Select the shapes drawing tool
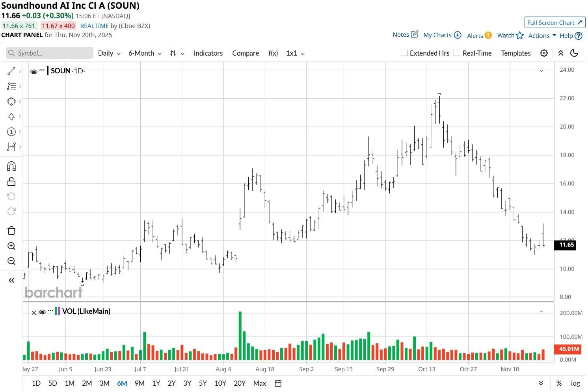This screenshot has width=588, height=392. point(11,101)
